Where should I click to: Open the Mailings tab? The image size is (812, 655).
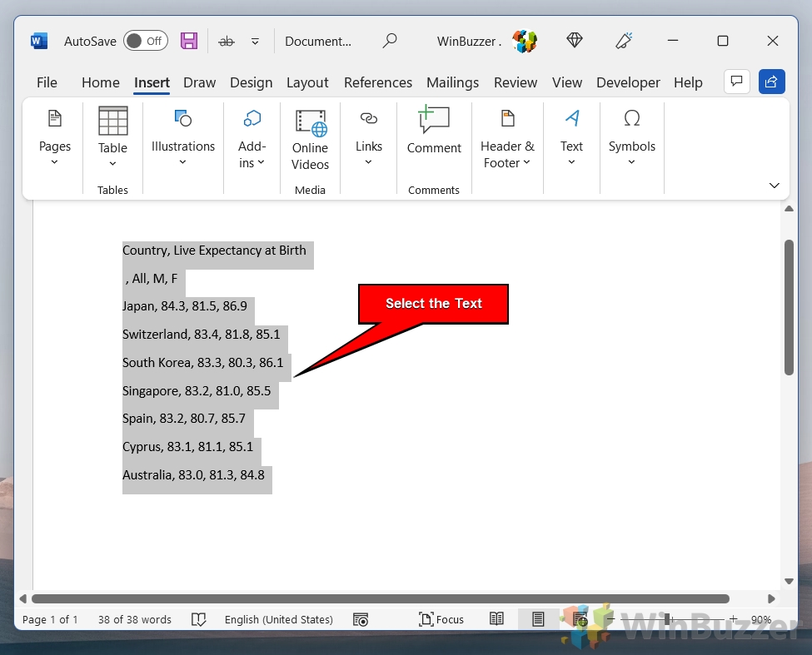452,82
